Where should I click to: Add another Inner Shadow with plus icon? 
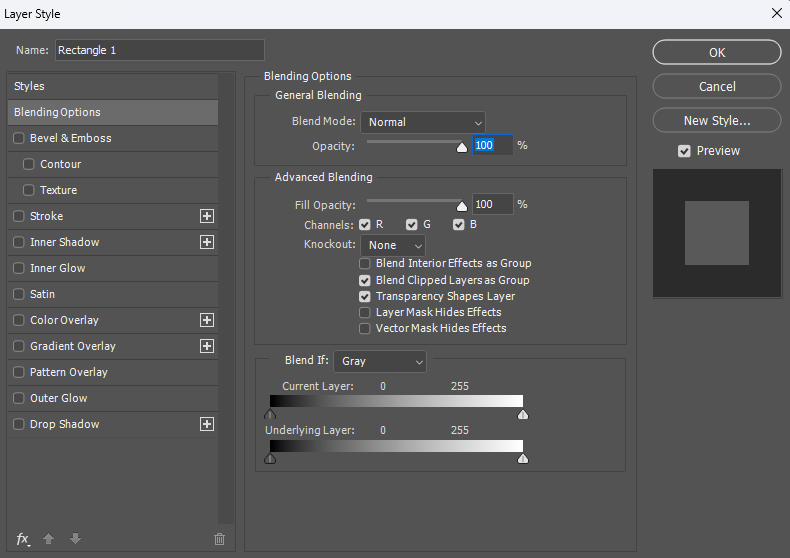207,242
